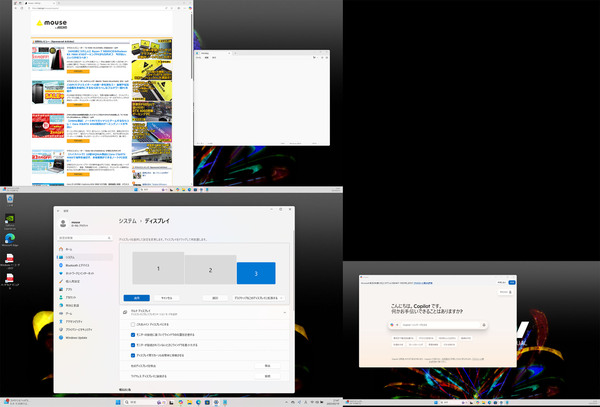The height and width of the screenshot is (407, 600).
Task: Show hidden tray icons on main taskbar
Action: [287, 402]
